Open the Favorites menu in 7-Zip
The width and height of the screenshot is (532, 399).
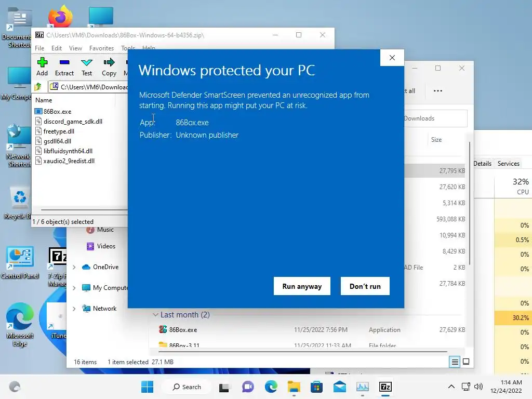[101, 48]
